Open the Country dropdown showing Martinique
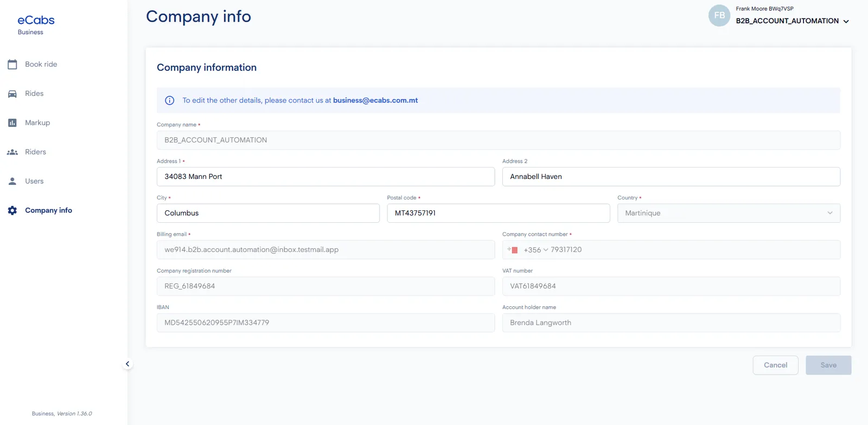The image size is (868, 425). click(729, 213)
